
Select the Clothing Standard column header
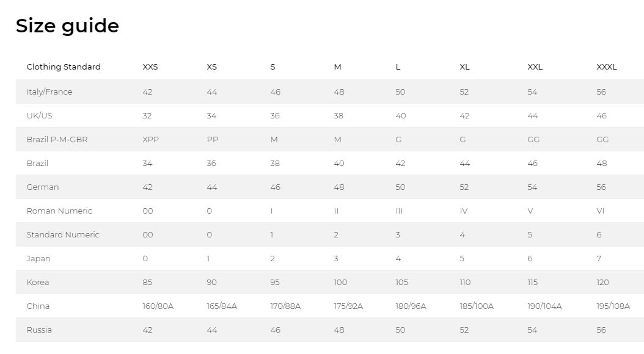64,67
